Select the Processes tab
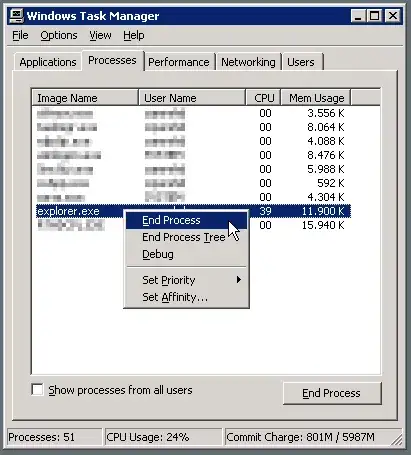 112,60
